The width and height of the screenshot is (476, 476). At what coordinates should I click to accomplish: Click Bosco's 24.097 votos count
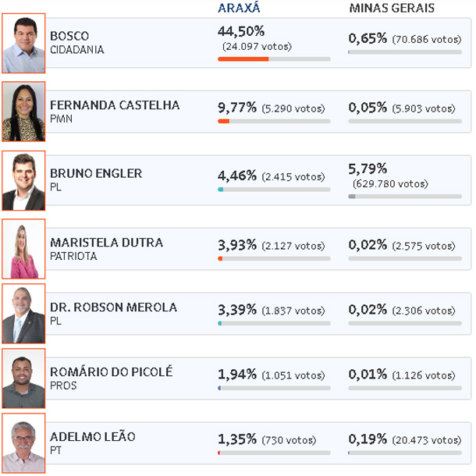tap(257, 47)
